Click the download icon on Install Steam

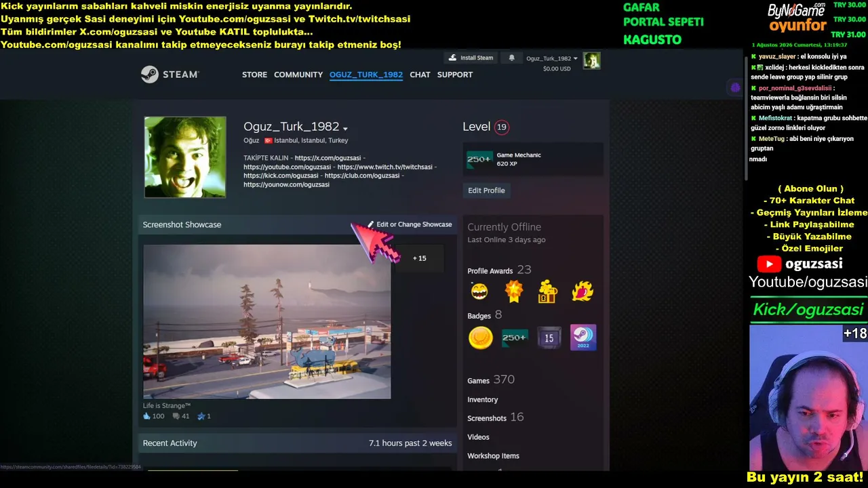pyautogui.click(x=453, y=58)
